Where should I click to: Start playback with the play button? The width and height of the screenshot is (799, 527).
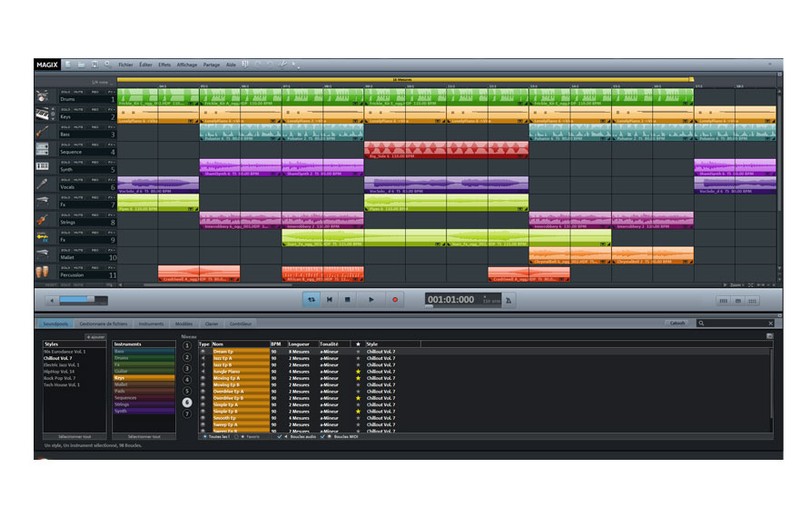coord(371,300)
